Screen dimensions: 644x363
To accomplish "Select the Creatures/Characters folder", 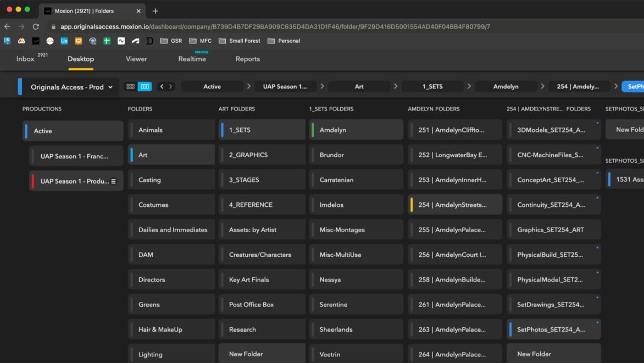I will [x=260, y=255].
